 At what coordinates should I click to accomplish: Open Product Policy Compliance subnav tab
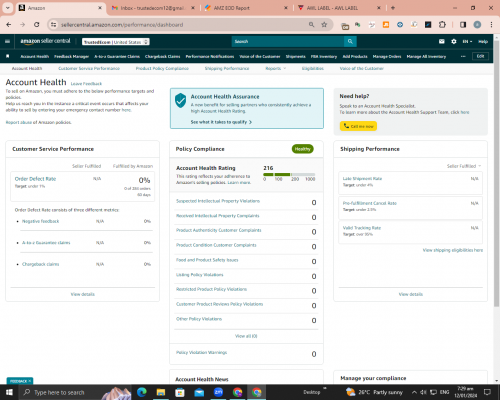click(x=162, y=68)
